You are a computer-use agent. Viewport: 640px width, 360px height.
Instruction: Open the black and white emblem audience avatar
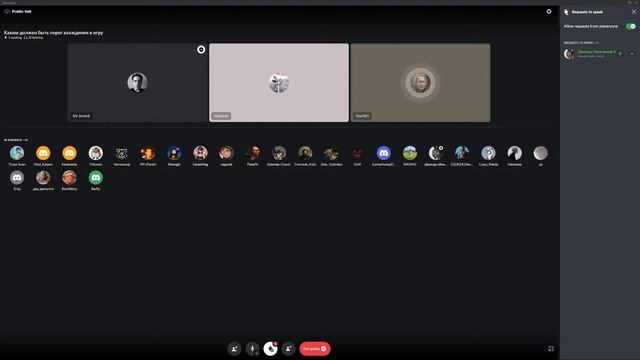(x=122, y=153)
